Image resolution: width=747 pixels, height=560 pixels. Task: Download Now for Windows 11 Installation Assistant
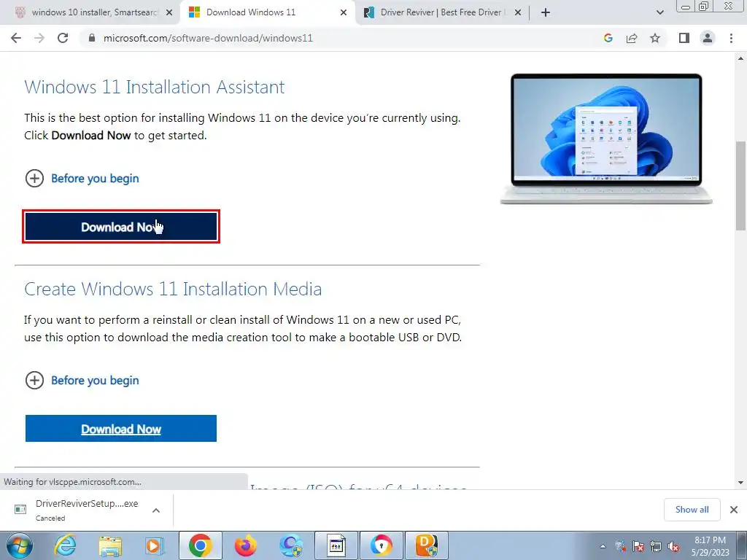pyautogui.click(x=121, y=227)
